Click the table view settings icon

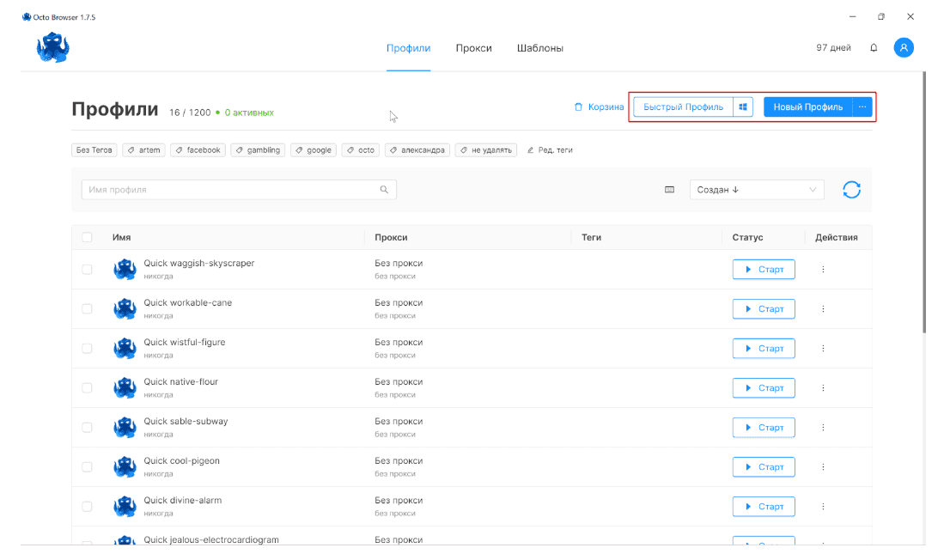(669, 190)
